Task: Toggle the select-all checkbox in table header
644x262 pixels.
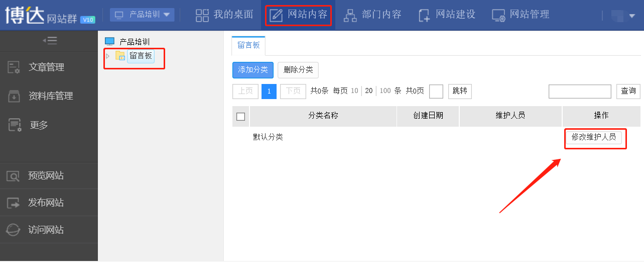Action: click(240, 116)
